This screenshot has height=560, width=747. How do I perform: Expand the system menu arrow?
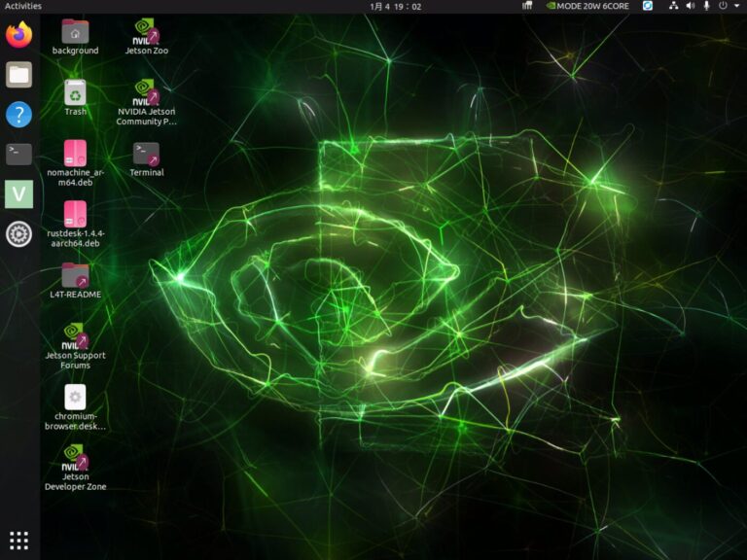click(x=737, y=6)
